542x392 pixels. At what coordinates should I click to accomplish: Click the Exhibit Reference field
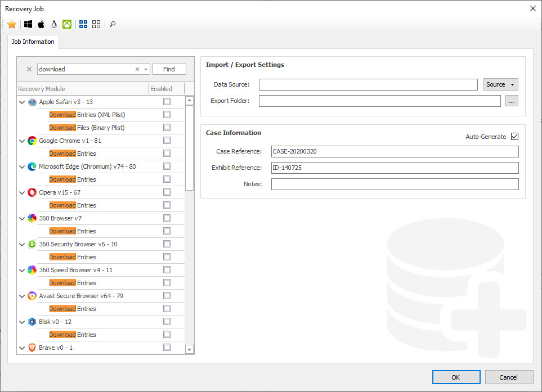click(395, 168)
